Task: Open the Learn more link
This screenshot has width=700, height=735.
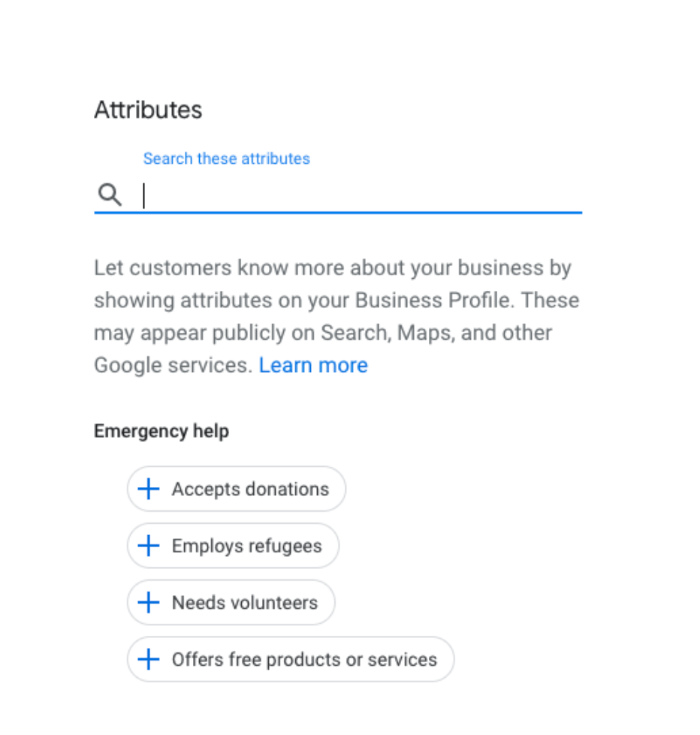Action: pos(313,365)
